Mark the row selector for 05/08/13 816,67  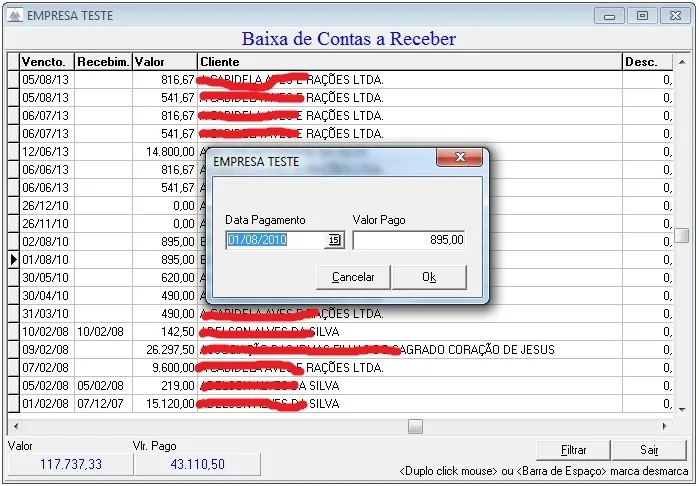pyautogui.click(x=14, y=80)
